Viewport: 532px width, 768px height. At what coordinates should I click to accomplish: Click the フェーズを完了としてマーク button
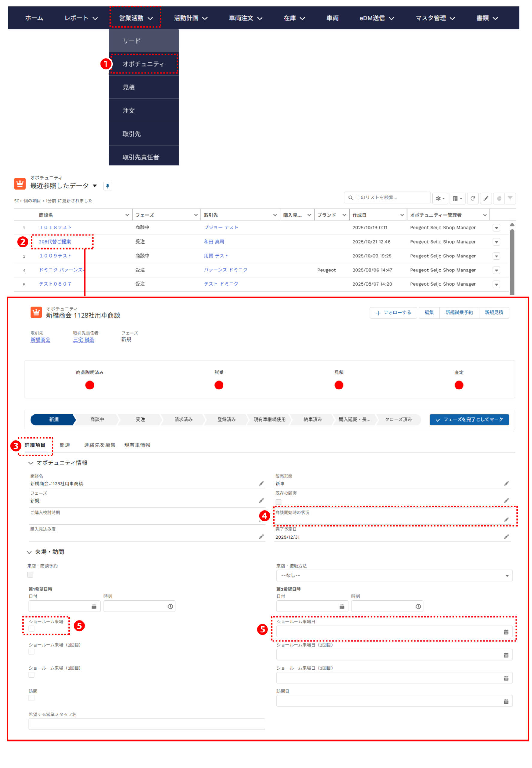point(469,419)
